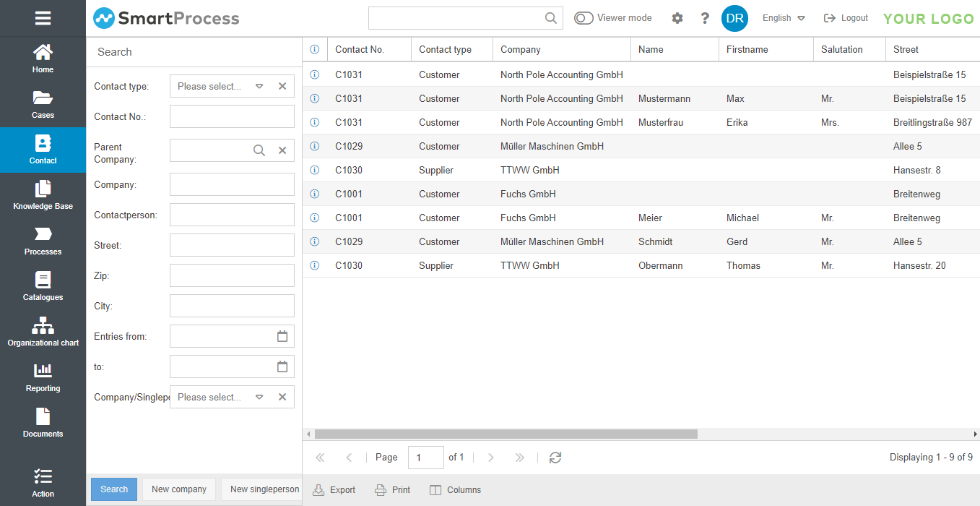Open Organizational chart in sidebar
Image resolution: width=980 pixels, height=506 pixels.
tap(43, 332)
